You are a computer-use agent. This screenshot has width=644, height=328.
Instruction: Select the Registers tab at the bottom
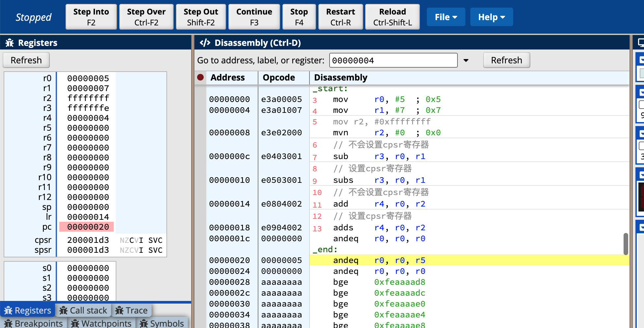tap(28, 311)
